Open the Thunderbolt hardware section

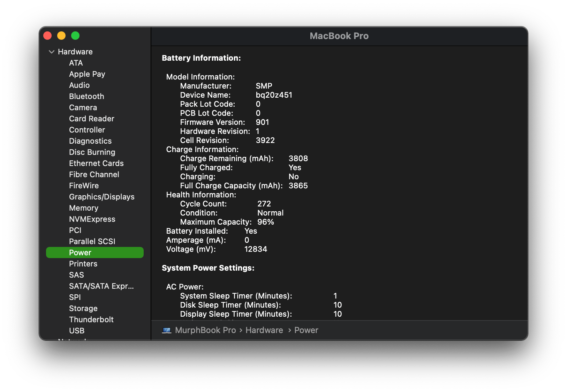pyautogui.click(x=91, y=320)
